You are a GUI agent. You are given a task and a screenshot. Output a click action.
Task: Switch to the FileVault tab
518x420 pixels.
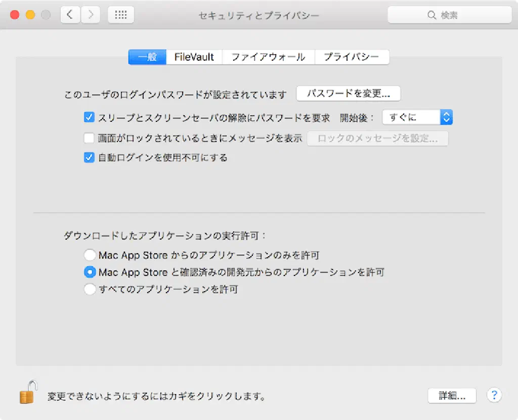tap(194, 57)
